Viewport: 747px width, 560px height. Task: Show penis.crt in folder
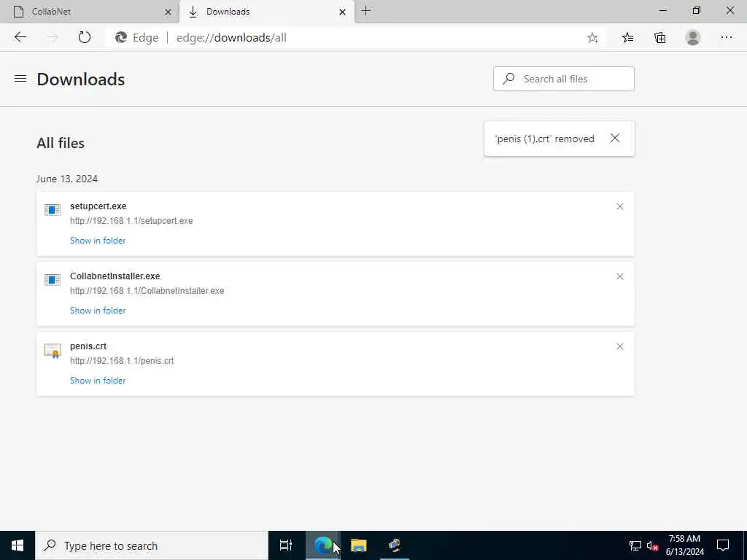tap(98, 381)
